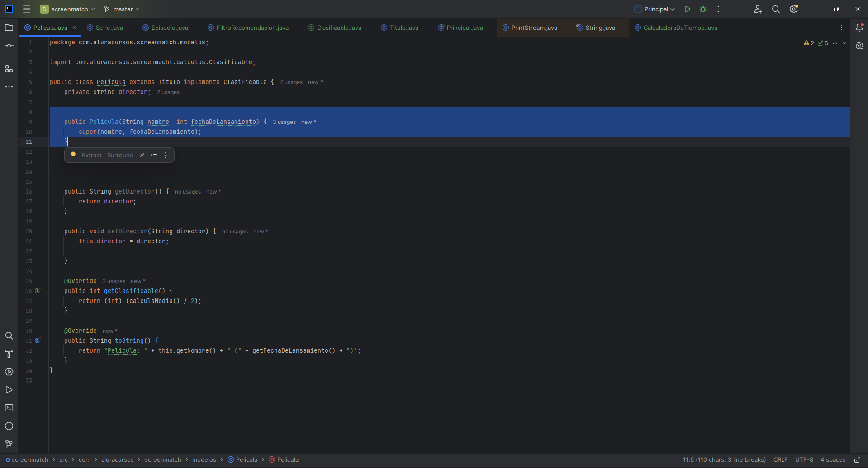
Task: Open the main hamburger menu
Action: [27, 9]
